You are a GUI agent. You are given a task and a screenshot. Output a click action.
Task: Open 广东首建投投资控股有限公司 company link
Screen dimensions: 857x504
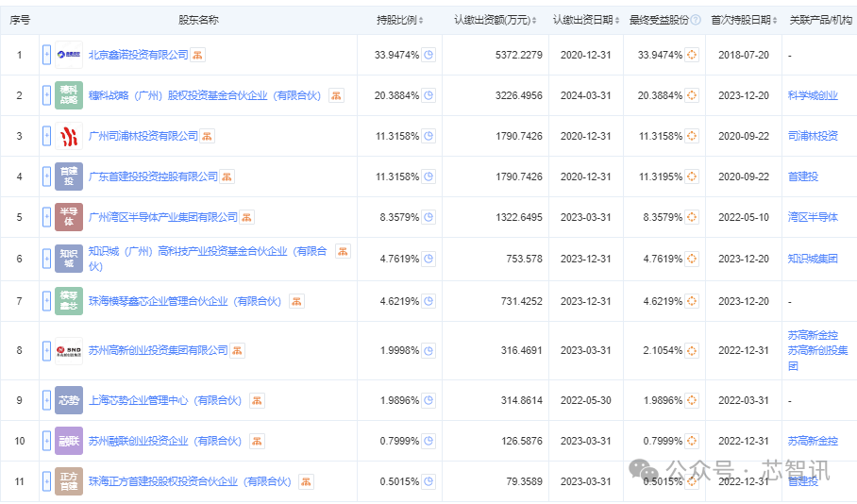click(x=153, y=176)
